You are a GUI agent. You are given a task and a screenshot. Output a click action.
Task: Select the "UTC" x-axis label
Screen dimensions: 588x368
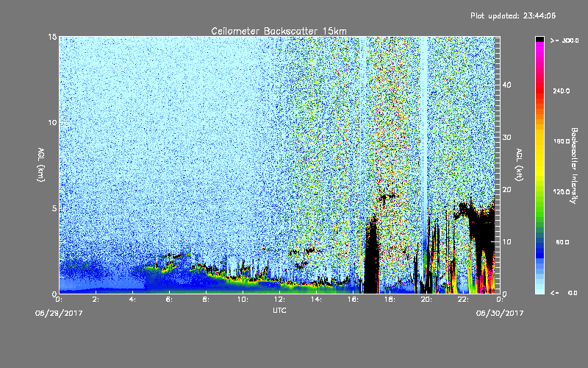279,310
